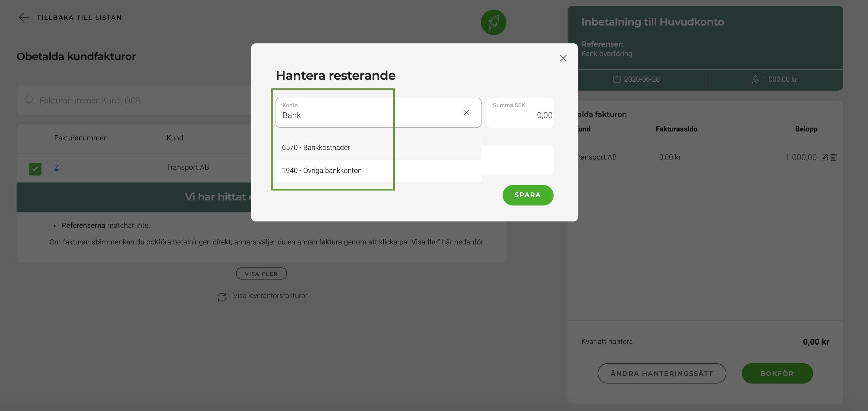
Task: Click the Fakturanummer column header
Action: click(80, 138)
